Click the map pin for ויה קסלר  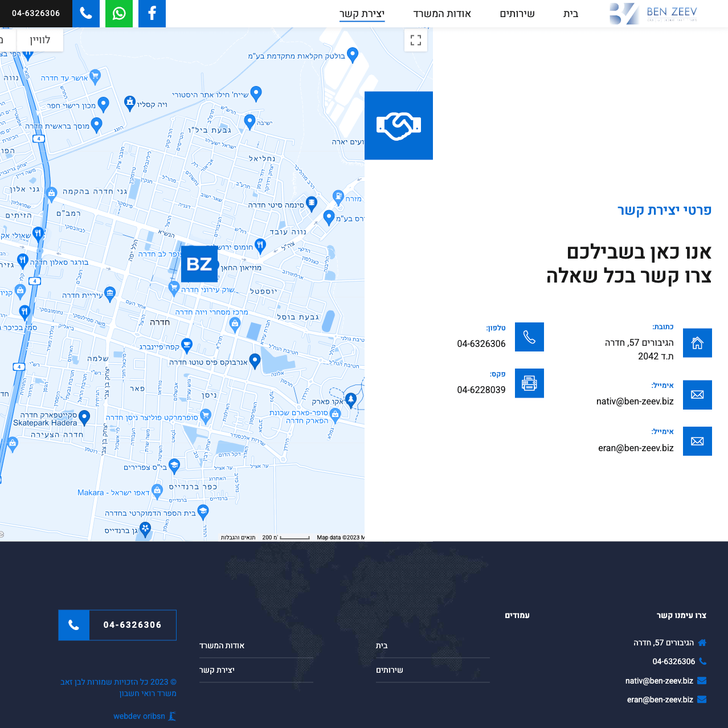(x=130, y=103)
